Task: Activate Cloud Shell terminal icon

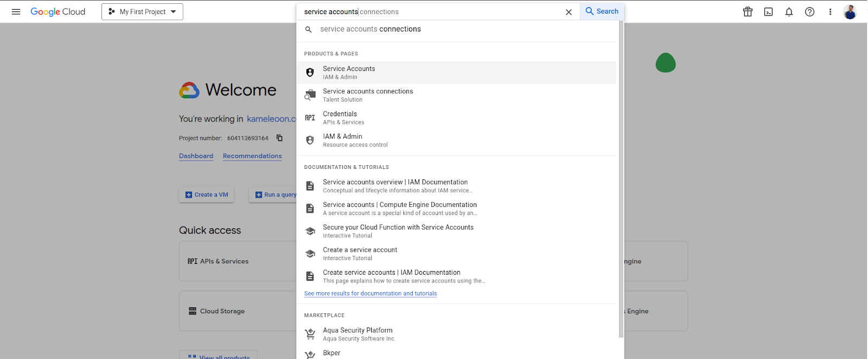Action: point(768,11)
